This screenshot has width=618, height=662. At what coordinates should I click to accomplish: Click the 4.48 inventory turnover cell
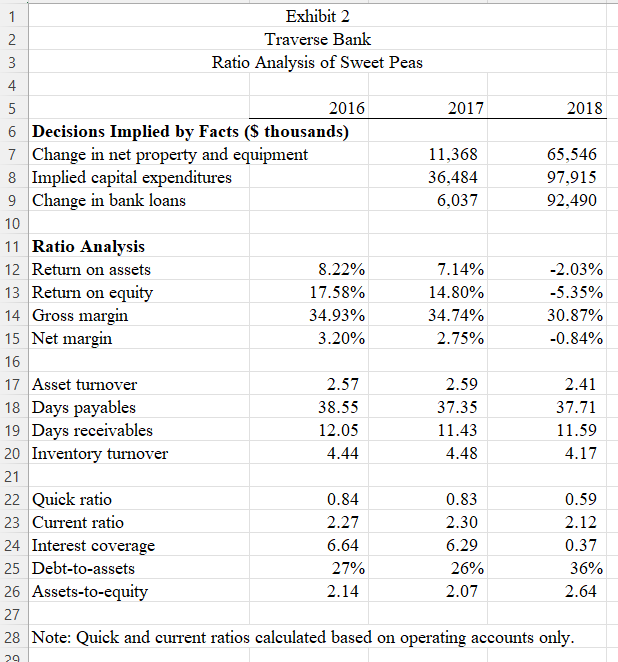click(x=428, y=453)
